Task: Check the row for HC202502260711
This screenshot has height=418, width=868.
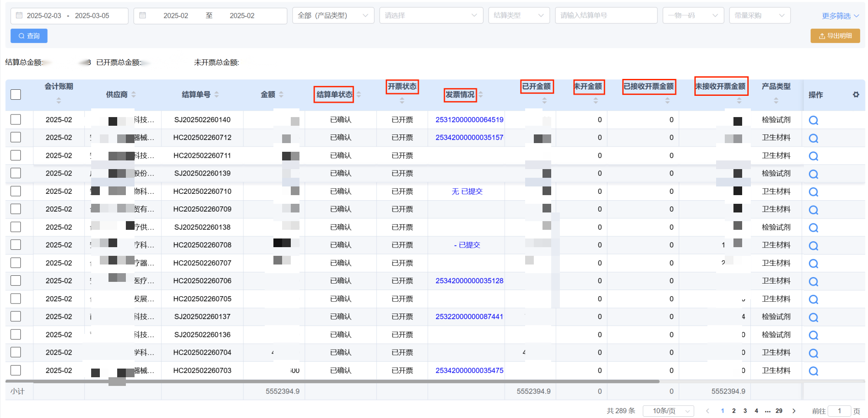Action: click(x=16, y=155)
